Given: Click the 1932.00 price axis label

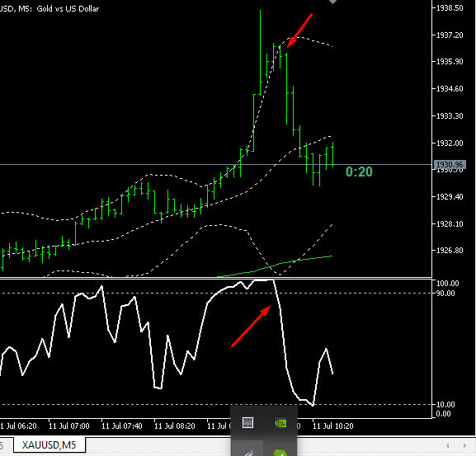Looking at the screenshot, I should click(450, 143).
